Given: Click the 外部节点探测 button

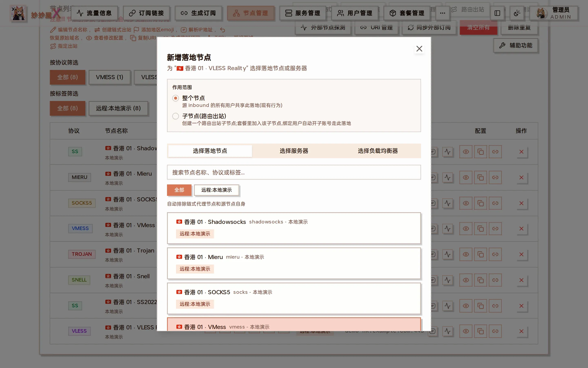Looking at the screenshot, I should pyautogui.click(x=323, y=28).
